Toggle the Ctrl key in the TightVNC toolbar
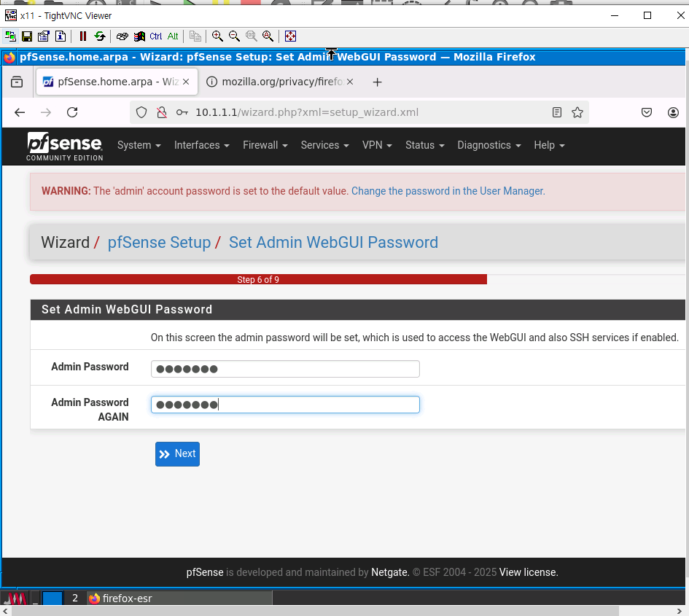The image size is (689, 616). [156, 36]
